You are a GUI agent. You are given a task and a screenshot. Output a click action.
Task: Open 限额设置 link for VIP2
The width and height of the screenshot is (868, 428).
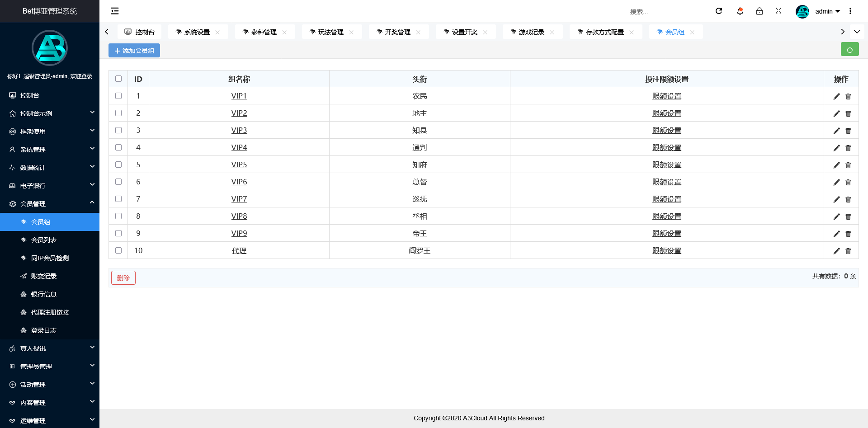tap(667, 113)
